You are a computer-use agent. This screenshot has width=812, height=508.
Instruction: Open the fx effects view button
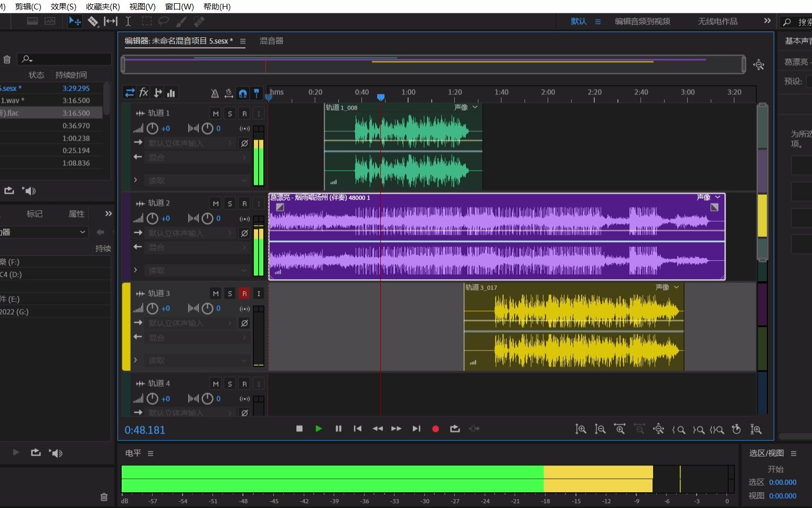pyautogui.click(x=144, y=93)
